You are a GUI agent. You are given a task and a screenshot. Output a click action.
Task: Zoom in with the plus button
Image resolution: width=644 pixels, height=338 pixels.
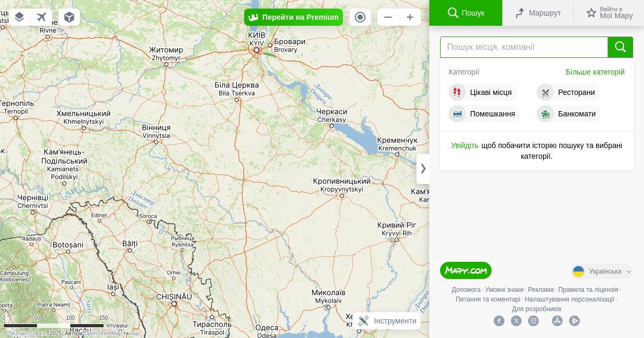pyautogui.click(x=410, y=17)
